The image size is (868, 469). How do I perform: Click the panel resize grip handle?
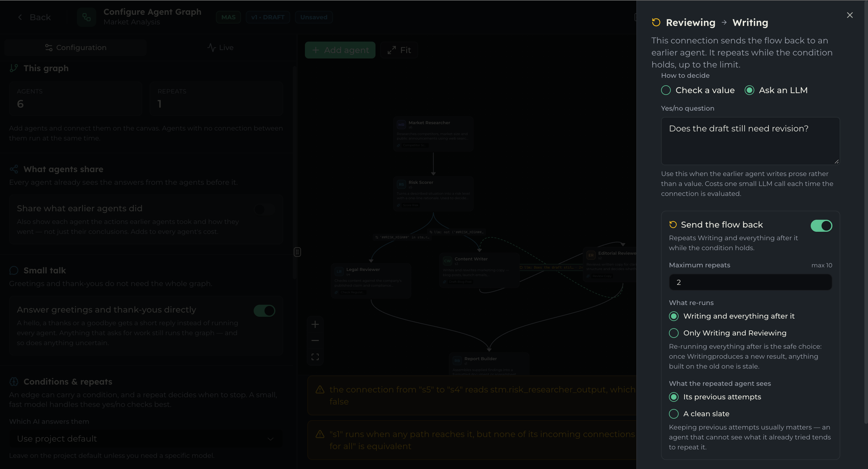297,252
